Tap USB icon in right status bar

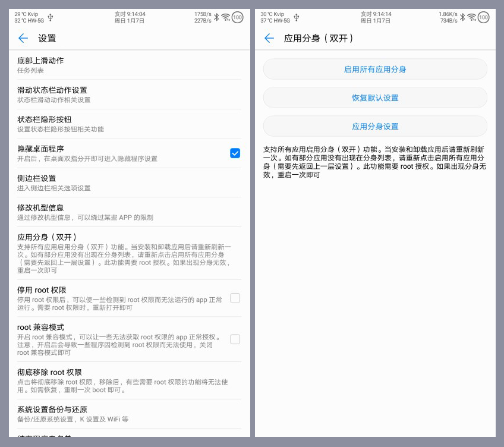tap(297, 17)
